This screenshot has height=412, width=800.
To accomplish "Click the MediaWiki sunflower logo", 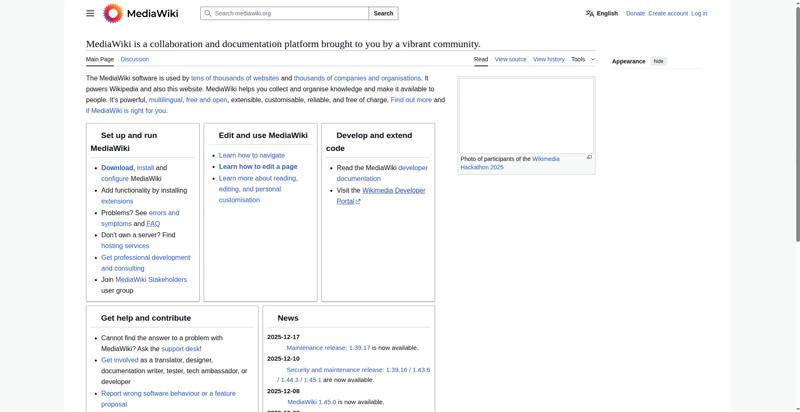I will [x=113, y=13].
